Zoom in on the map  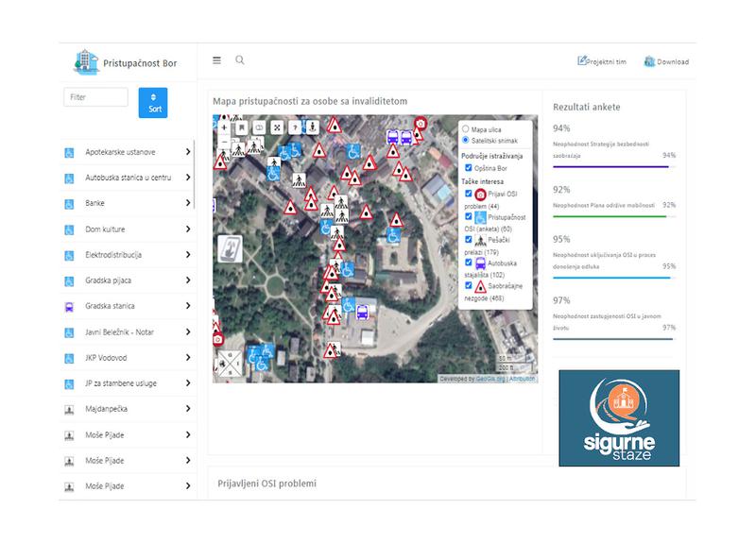[x=224, y=127]
